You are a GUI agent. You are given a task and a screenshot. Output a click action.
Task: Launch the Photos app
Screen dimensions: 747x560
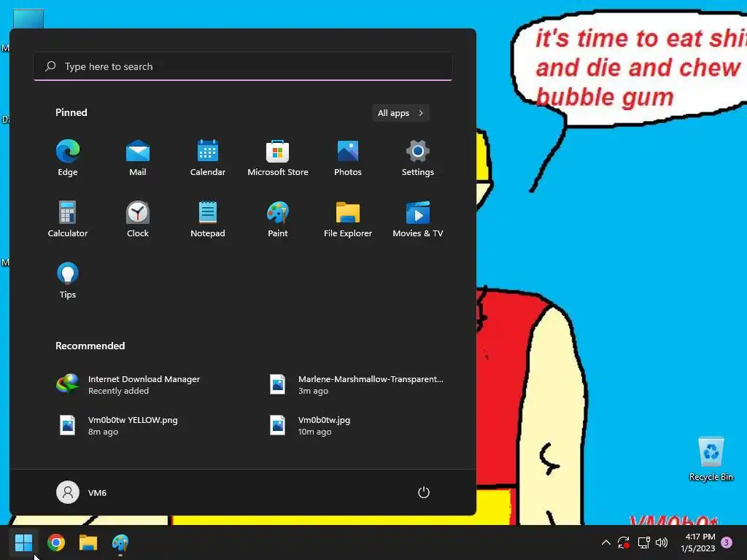click(x=348, y=158)
